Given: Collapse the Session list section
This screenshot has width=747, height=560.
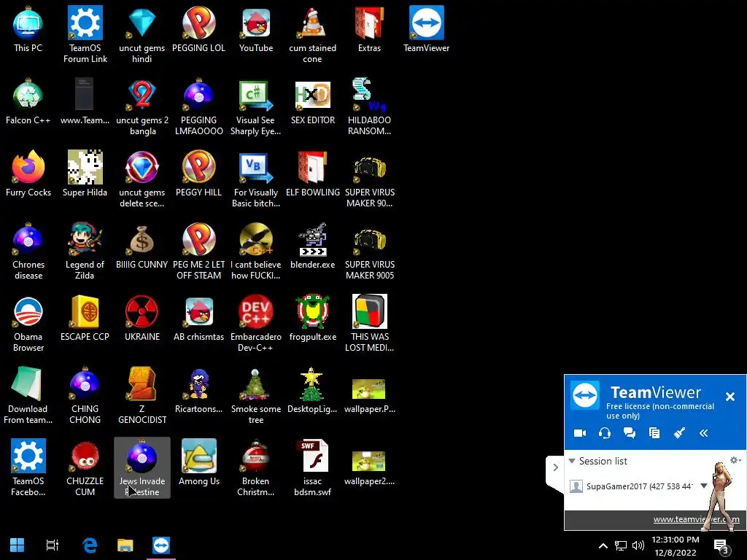Looking at the screenshot, I should pos(572,461).
